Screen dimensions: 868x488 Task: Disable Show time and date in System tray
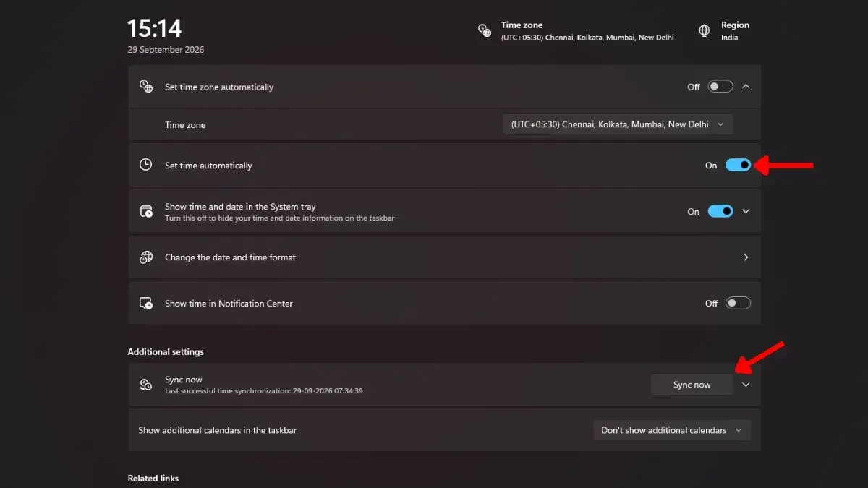(720, 211)
